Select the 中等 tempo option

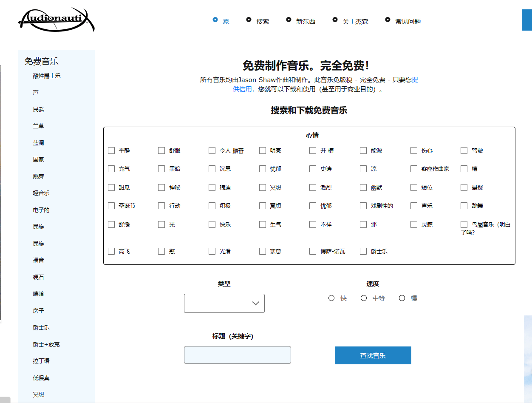pyautogui.click(x=364, y=298)
